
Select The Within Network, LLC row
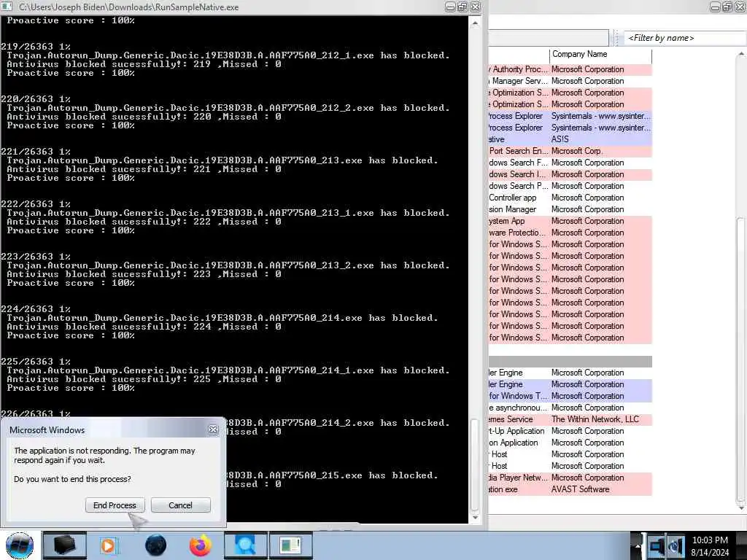tap(570, 419)
